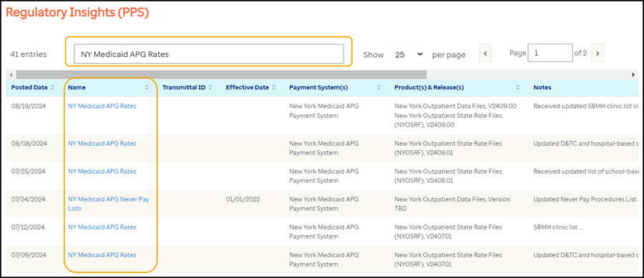Screen dimensions: 644x278
Task: Select the 08/08/2024 posted date cell
Action: (29, 144)
